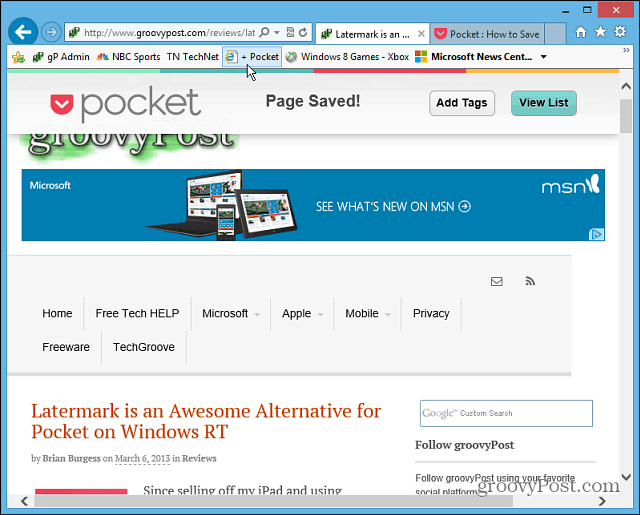
Task: Expand the Microsoft News Center dropdown arrow
Action: pyautogui.click(x=544, y=57)
